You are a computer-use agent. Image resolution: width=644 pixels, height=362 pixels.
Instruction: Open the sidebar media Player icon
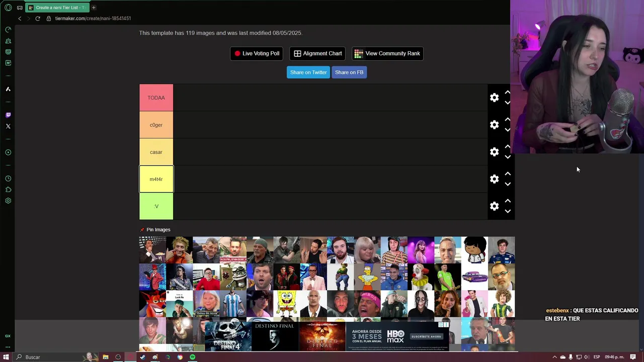[8, 152]
